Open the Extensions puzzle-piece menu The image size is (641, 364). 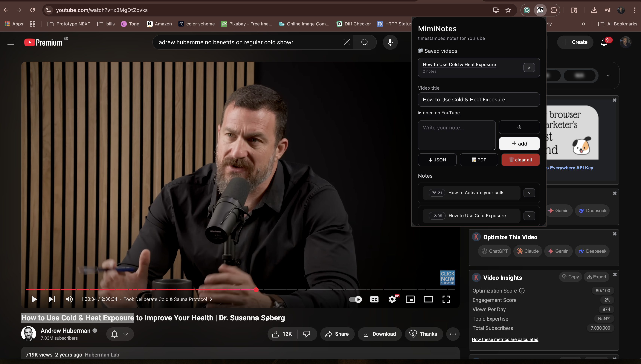[554, 10]
